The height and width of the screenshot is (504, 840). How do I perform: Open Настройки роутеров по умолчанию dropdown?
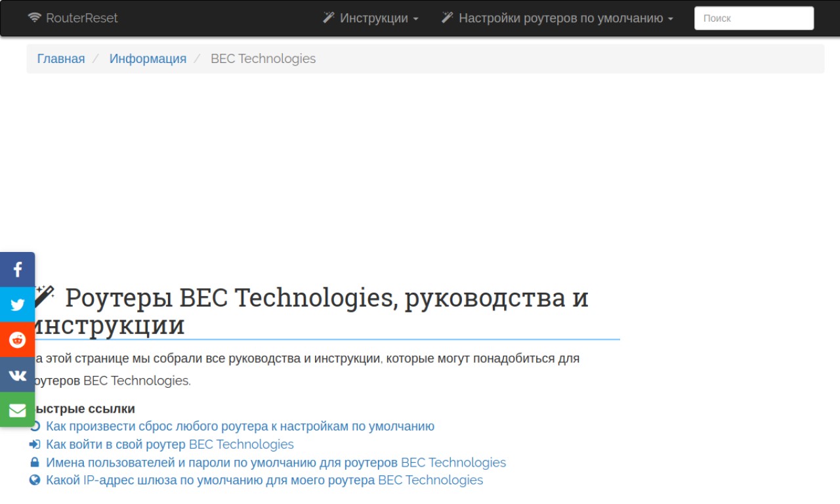[556, 18]
